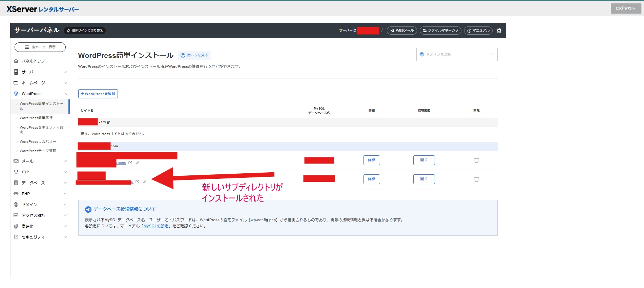644x288 pixels.
Task: Expand the セキュリティ menu chevron
Action: tap(65, 237)
